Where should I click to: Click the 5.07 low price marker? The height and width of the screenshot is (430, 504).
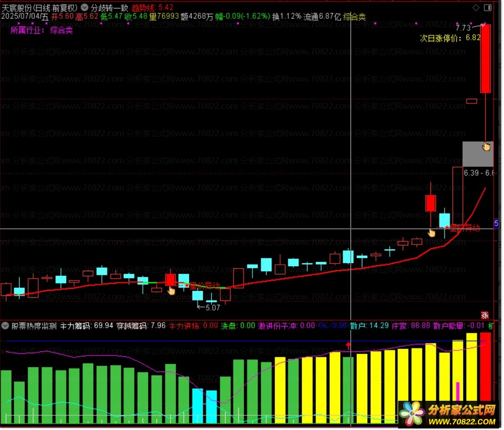(x=213, y=308)
